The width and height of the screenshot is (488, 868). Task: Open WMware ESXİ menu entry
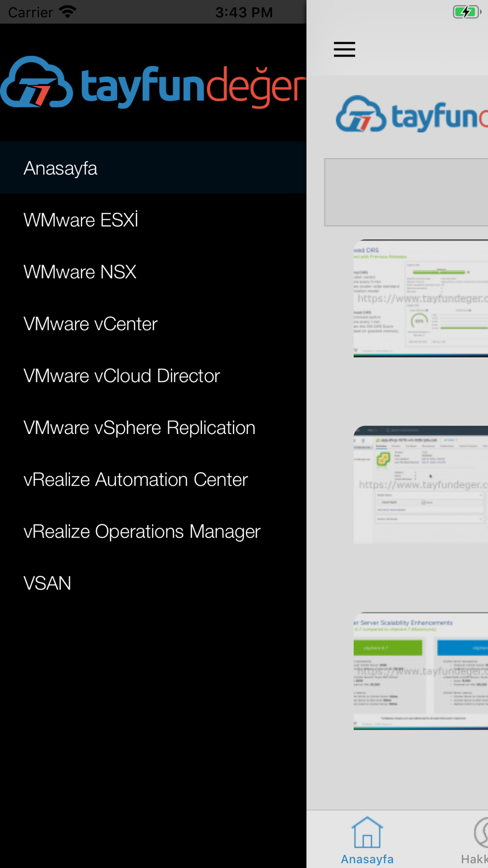(153, 220)
